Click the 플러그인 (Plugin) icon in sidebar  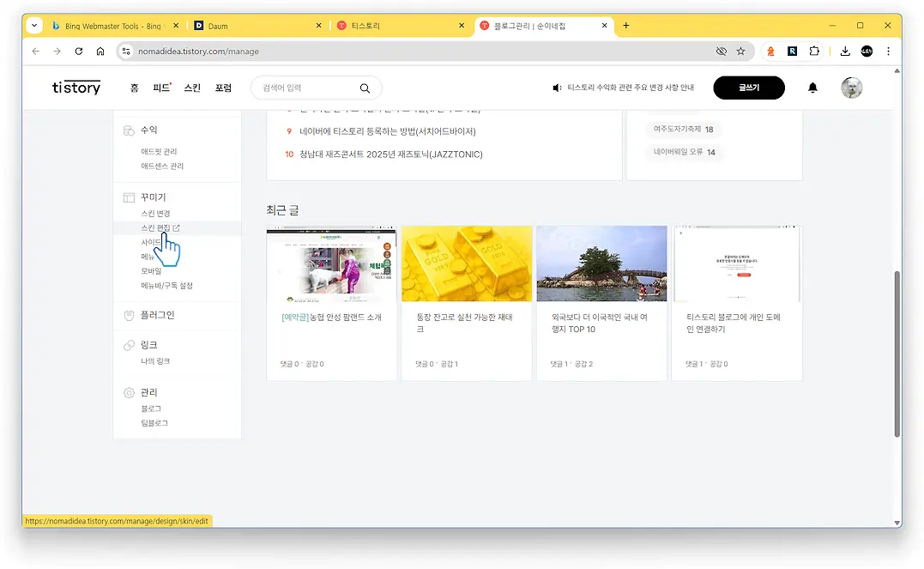127,314
